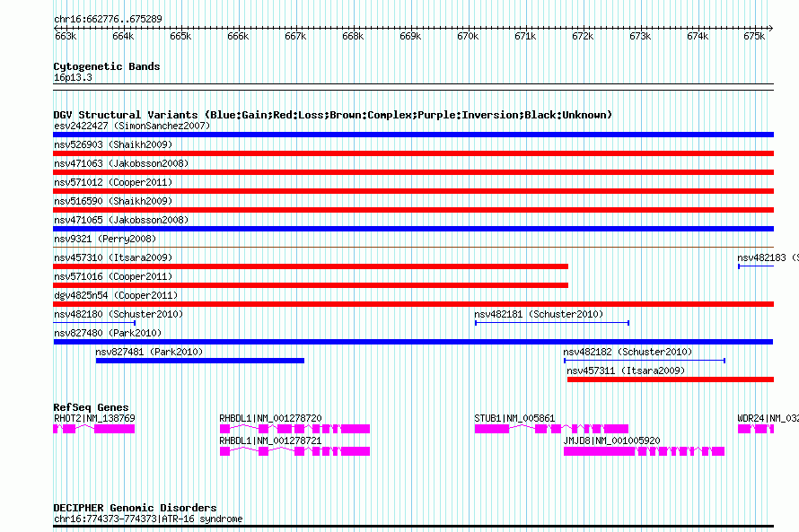Select the Cytogenetic Bands track title
This screenshot has width=799, height=532.
(107, 66)
